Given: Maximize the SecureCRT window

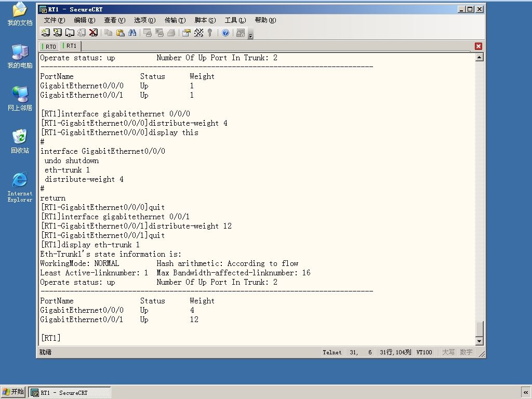Looking at the screenshot, I should point(470,9).
